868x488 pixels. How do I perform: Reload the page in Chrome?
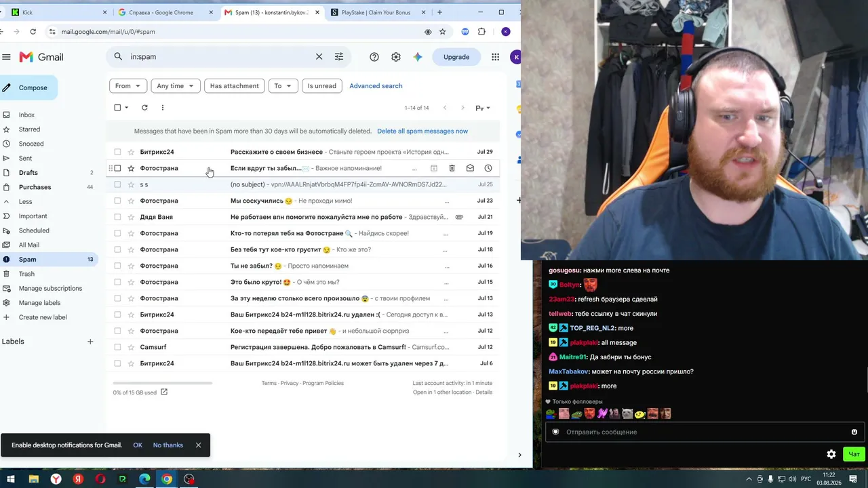click(33, 32)
